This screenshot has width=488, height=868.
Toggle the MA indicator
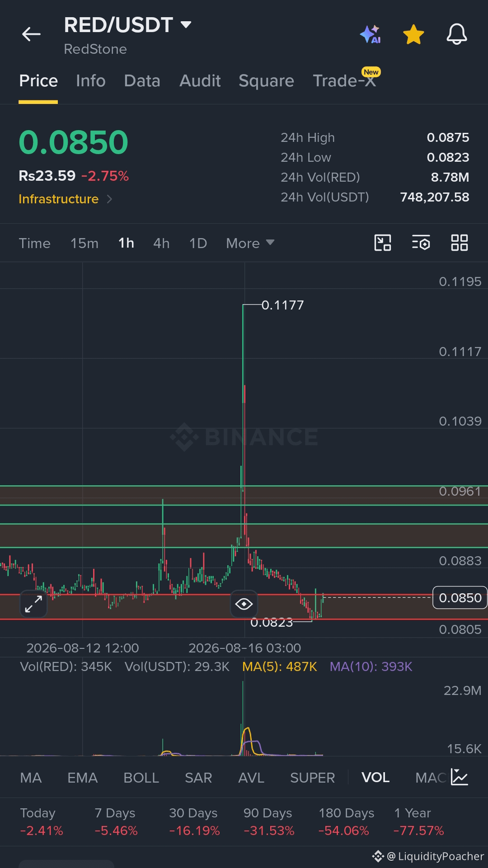[31, 778]
